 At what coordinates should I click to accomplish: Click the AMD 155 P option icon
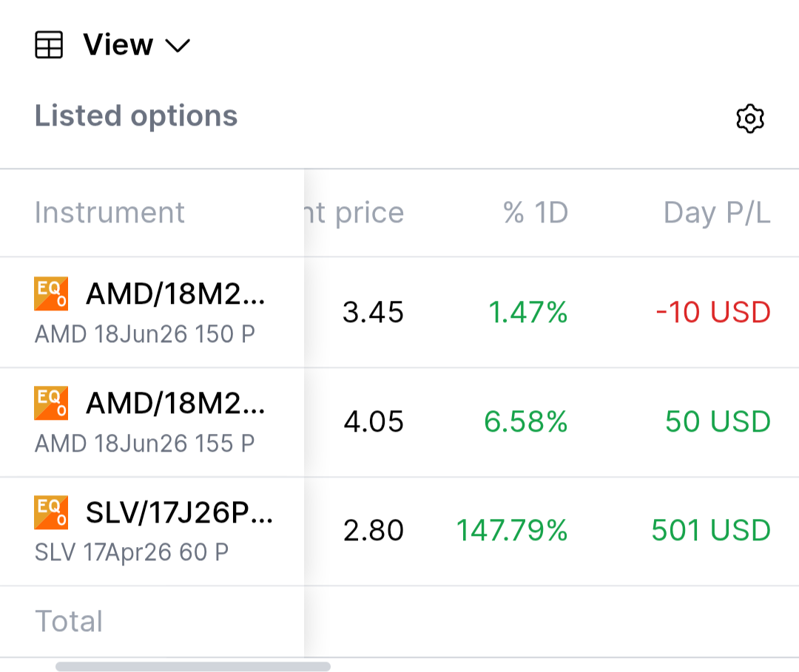(51, 403)
